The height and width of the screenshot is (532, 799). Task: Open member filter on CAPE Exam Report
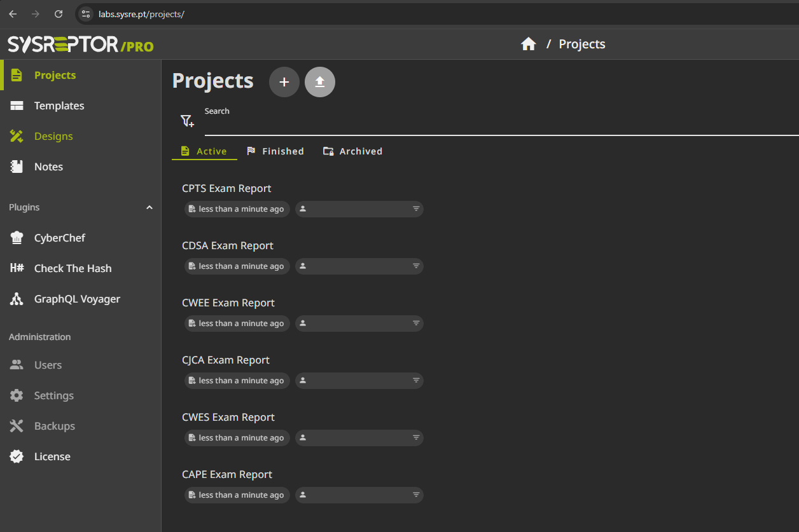point(416,495)
